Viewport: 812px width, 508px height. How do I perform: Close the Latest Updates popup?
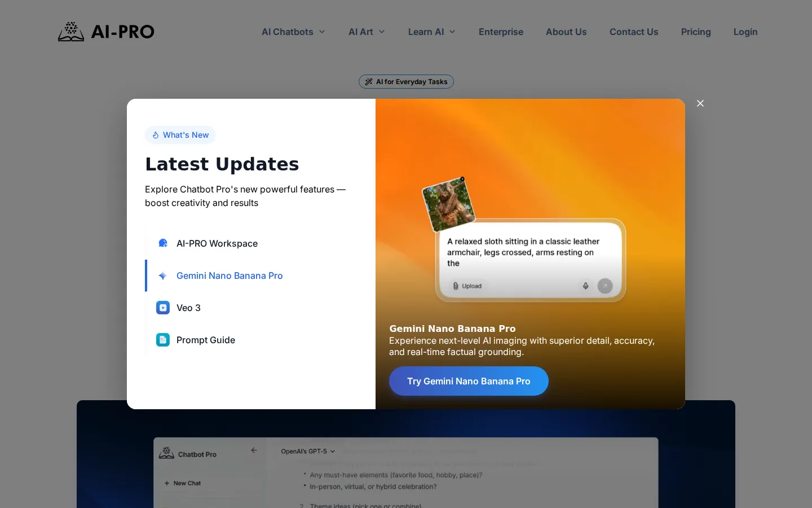point(700,103)
